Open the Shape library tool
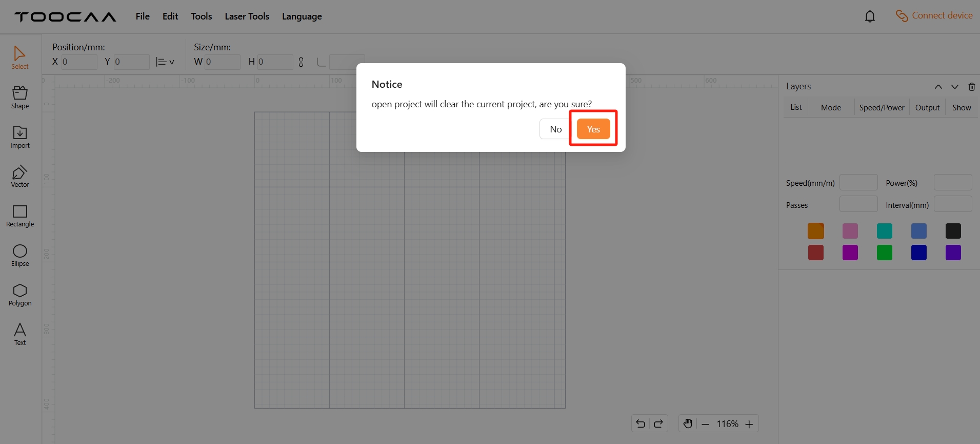Image resolution: width=980 pixels, height=444 pixels. (x=20, y=98)
